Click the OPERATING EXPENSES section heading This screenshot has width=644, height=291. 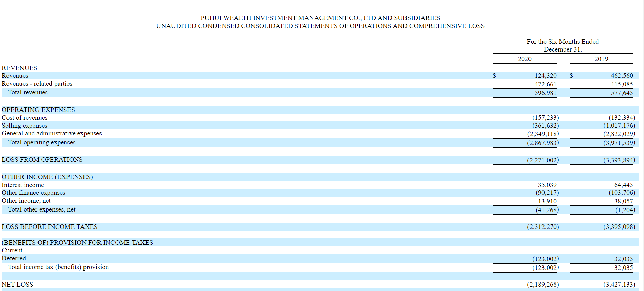(38, 110)
